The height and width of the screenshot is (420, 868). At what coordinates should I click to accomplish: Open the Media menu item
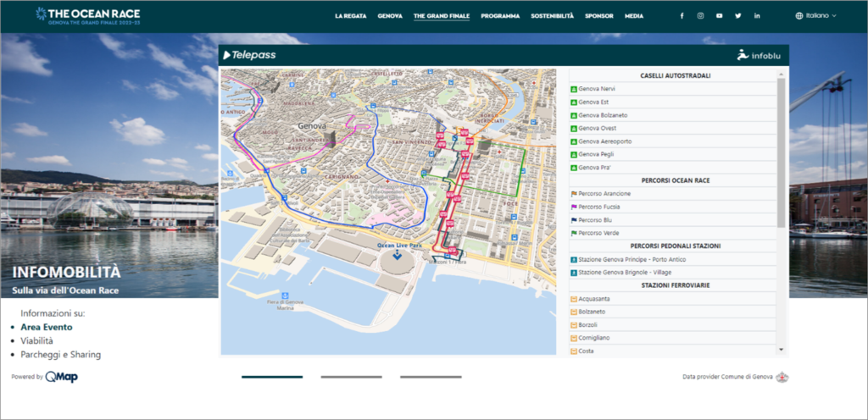(x=634, y=16)
